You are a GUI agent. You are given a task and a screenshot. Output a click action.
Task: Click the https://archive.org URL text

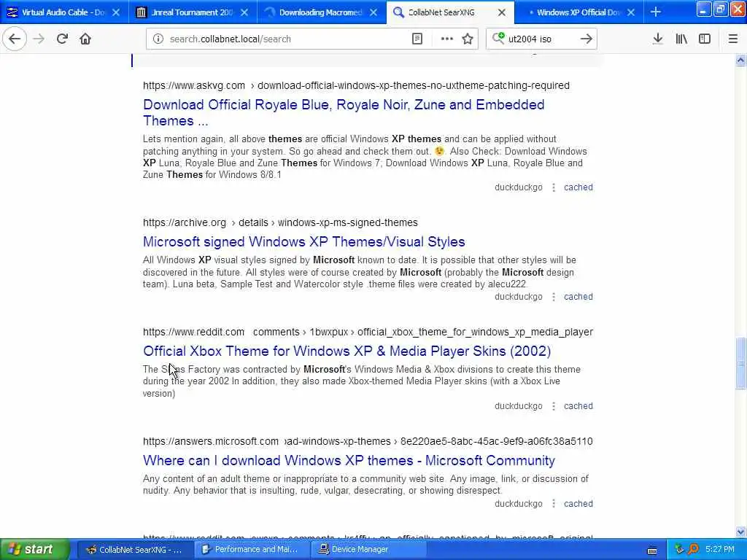pos(185,222)
